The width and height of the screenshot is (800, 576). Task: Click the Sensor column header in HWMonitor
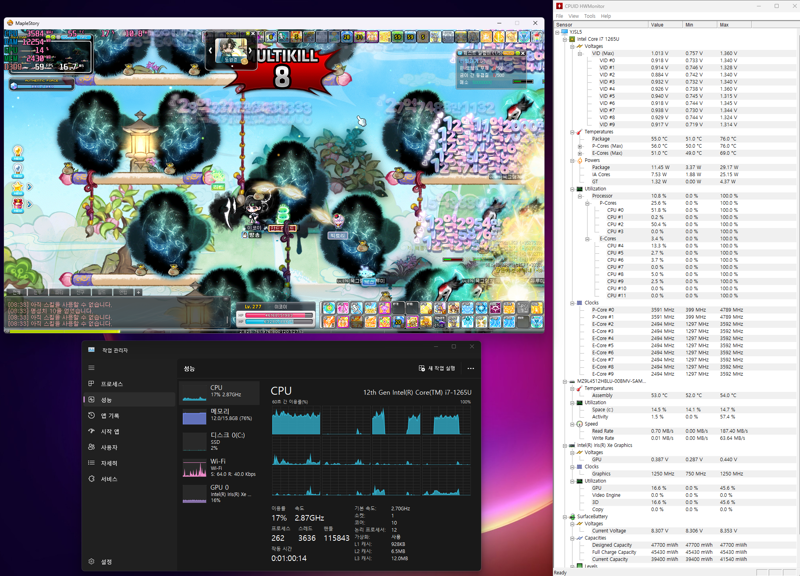coord(601,24)
